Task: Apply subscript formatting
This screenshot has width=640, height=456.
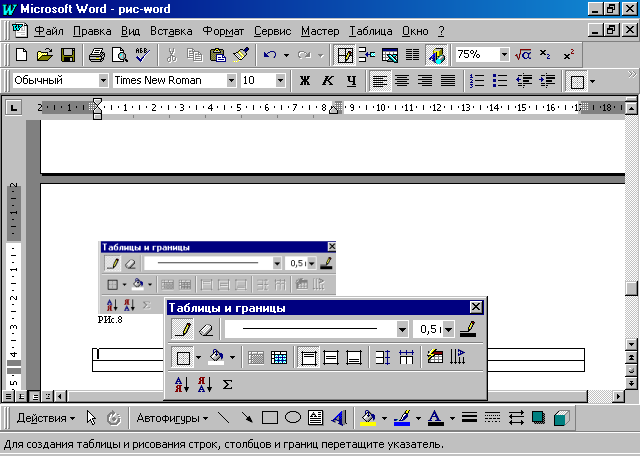Action: coord(545,55)
